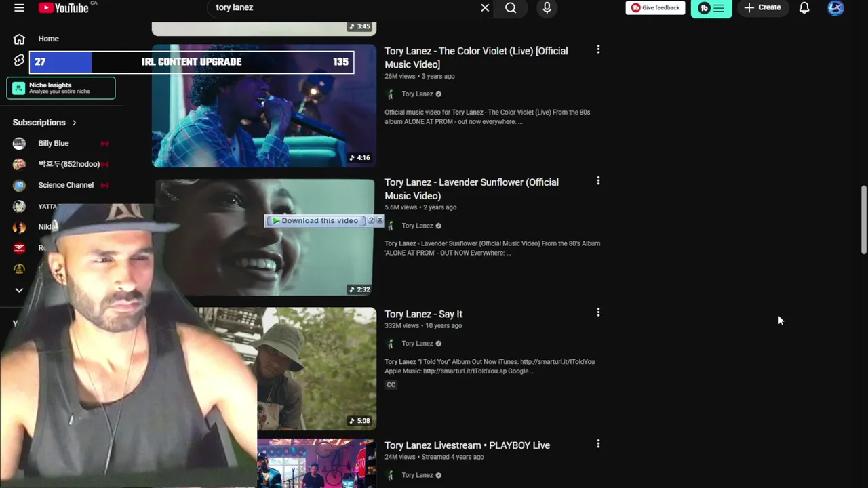Click the Shorts icon in sidebar
868x488 pixels.
click(19, 60)
